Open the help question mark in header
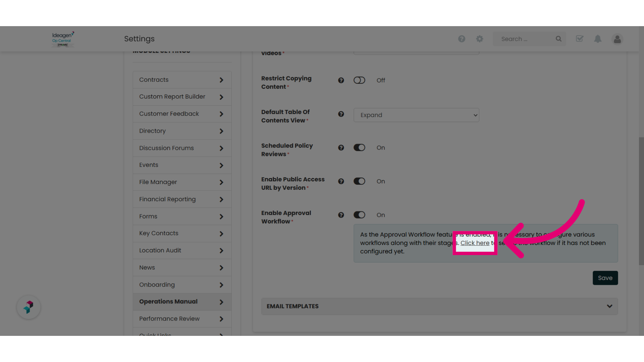 pyautogui.click(x=462, y=39)
